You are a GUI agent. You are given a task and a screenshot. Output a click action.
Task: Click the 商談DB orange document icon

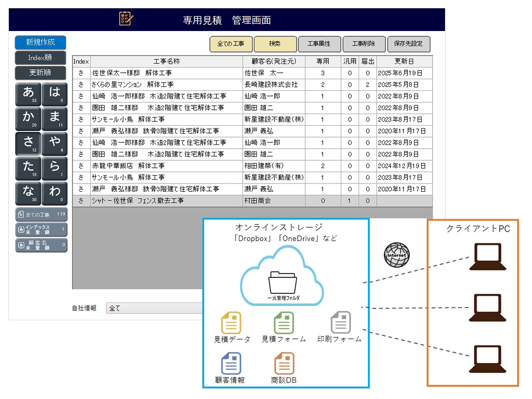coord(284,364)
